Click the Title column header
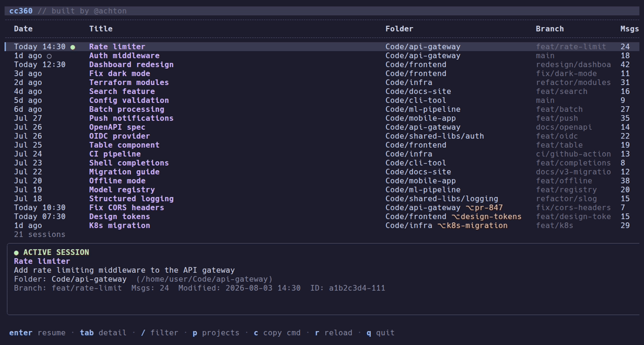The height and width of the screenshot is (345, 644). tap(101, 29)
